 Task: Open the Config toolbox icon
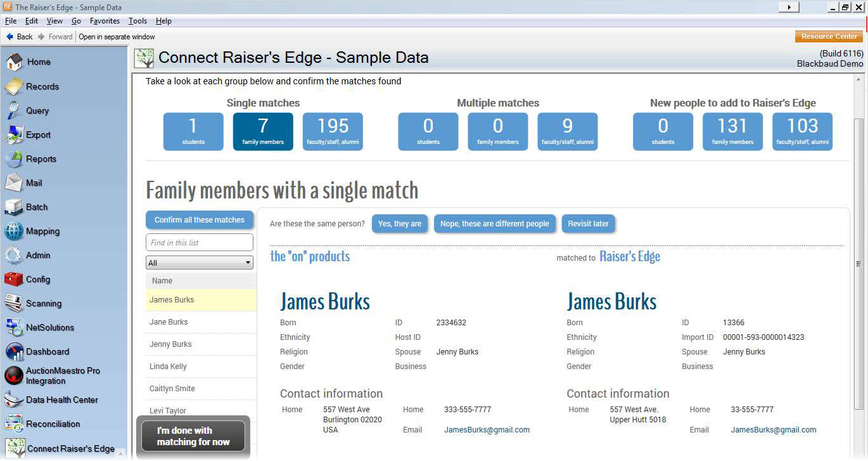14,279
